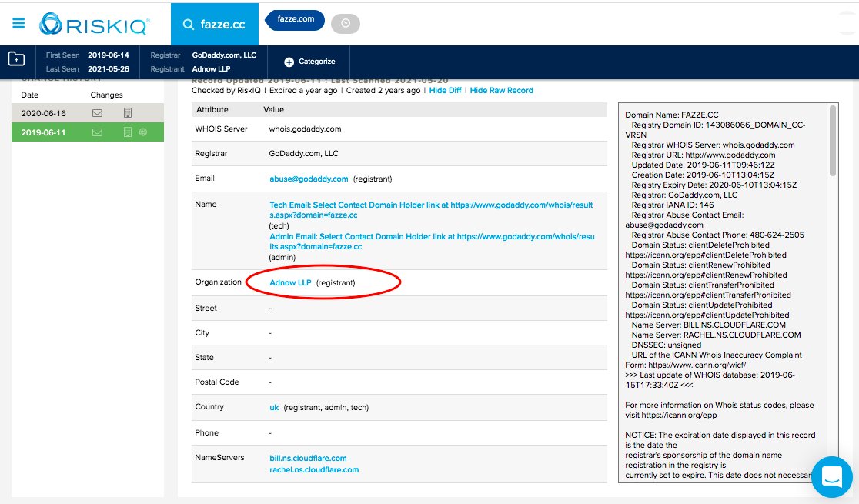Click the Created 2 years ago text
Image resolution: width=859 pixels, height=504 pixels.
pyautogui.click(x=383, y=90)
